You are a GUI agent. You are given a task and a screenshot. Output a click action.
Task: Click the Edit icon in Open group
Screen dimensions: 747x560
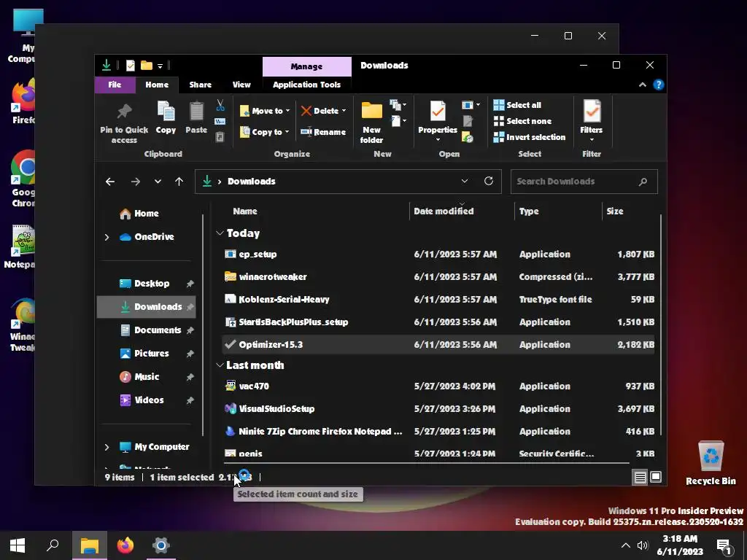coord(468,121)
